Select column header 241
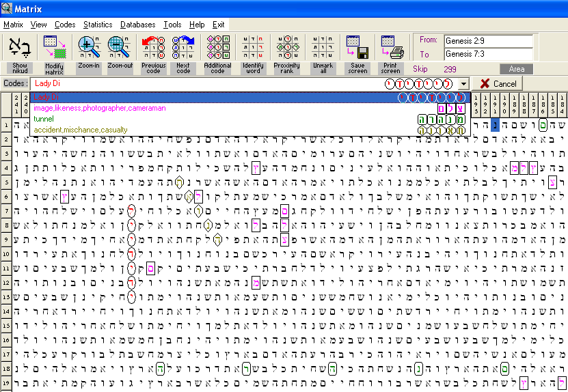This screenshot has width=568, height=392. 16,104
